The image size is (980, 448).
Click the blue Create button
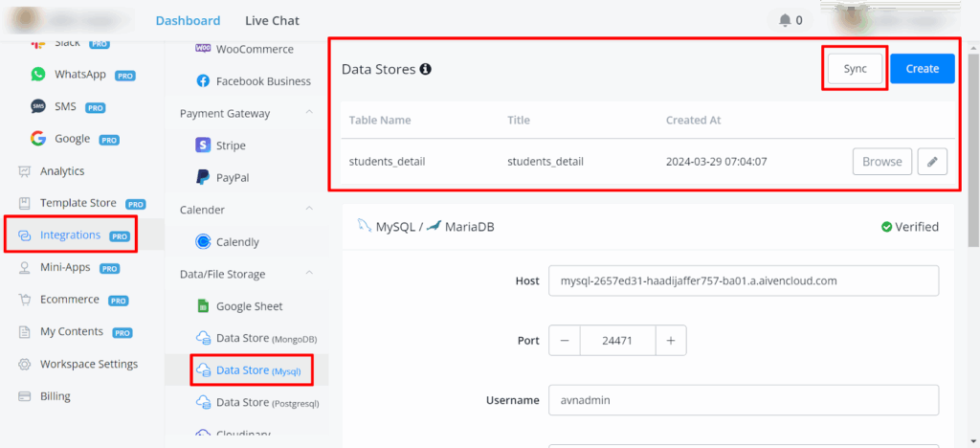[922, 69]
